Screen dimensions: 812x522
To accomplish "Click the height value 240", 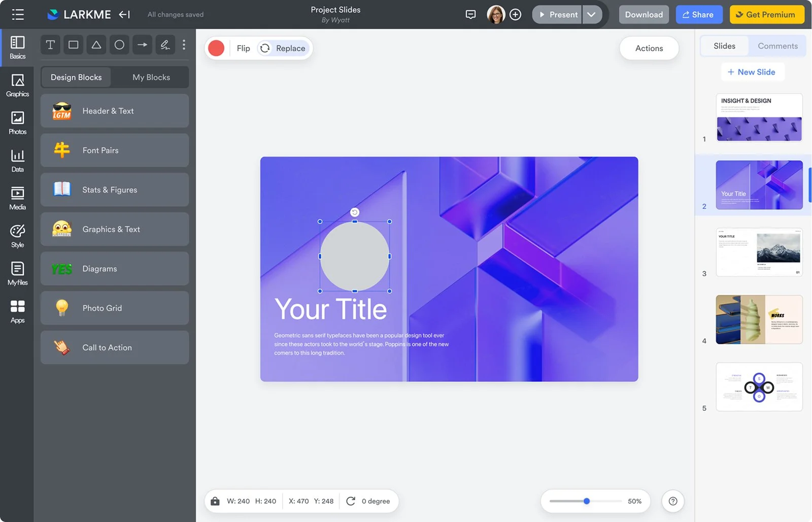I will [270, 501].
